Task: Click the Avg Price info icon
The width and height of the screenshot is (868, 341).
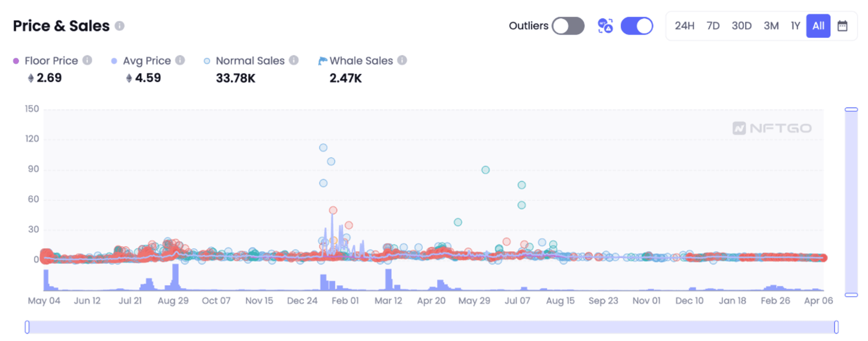Action: pos(180,60)
